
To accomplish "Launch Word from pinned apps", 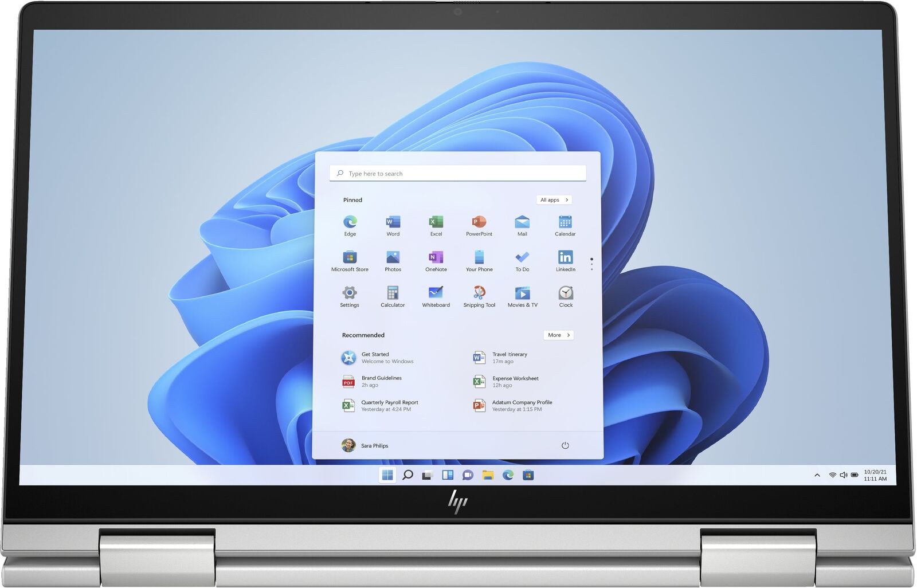I will pyautogui.click(x=393, y=225).
